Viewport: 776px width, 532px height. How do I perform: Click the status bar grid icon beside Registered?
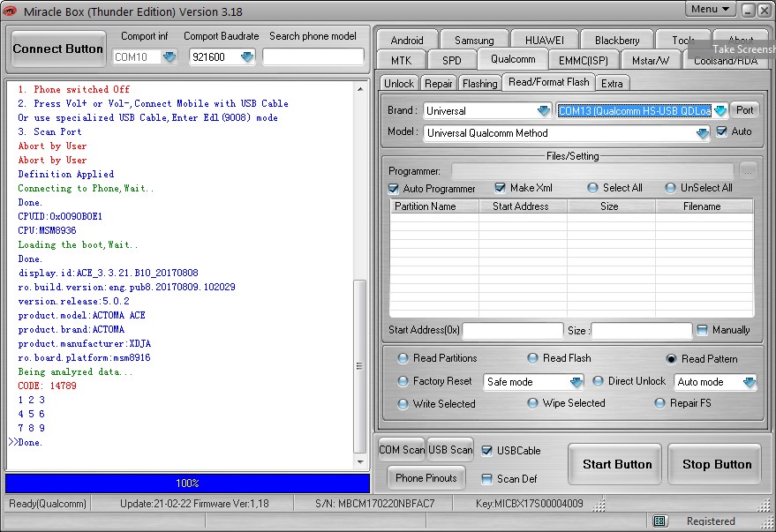(x=659, y=521)
